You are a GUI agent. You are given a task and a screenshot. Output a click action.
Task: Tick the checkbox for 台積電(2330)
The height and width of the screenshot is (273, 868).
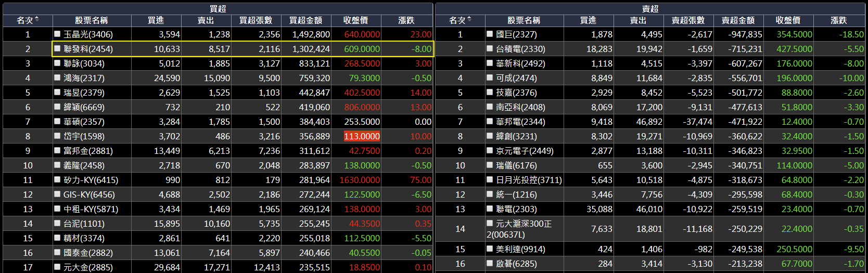click(x=490, y=48)
